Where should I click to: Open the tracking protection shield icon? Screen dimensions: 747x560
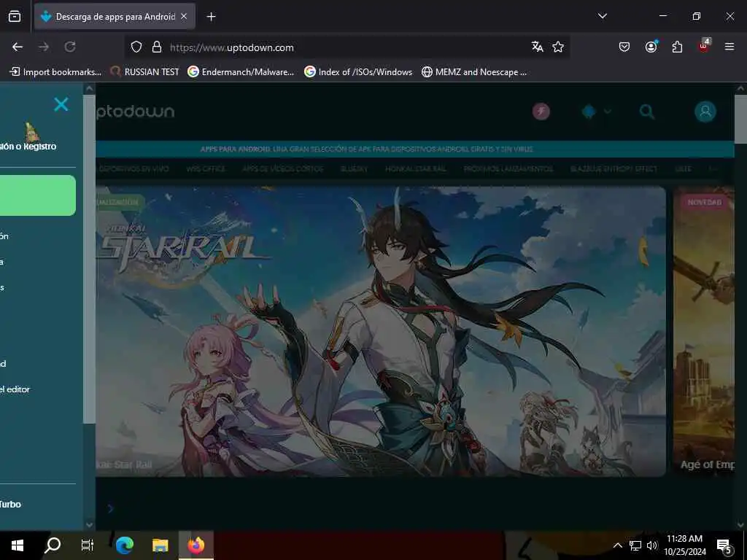click(136, 47)
